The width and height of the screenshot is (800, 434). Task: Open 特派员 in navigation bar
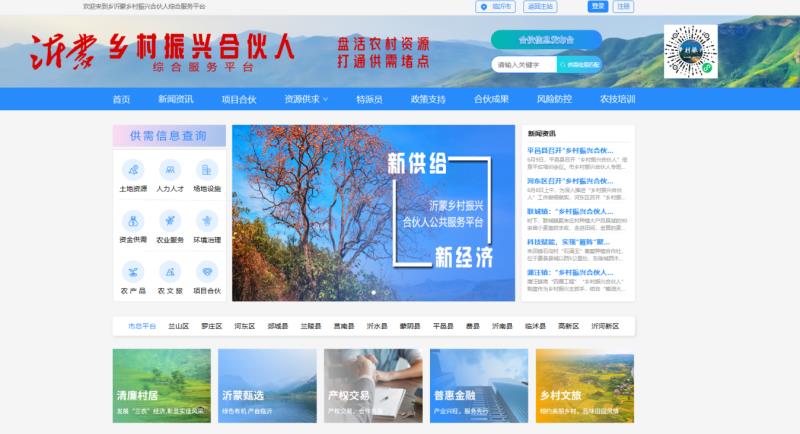pos(369,99)
